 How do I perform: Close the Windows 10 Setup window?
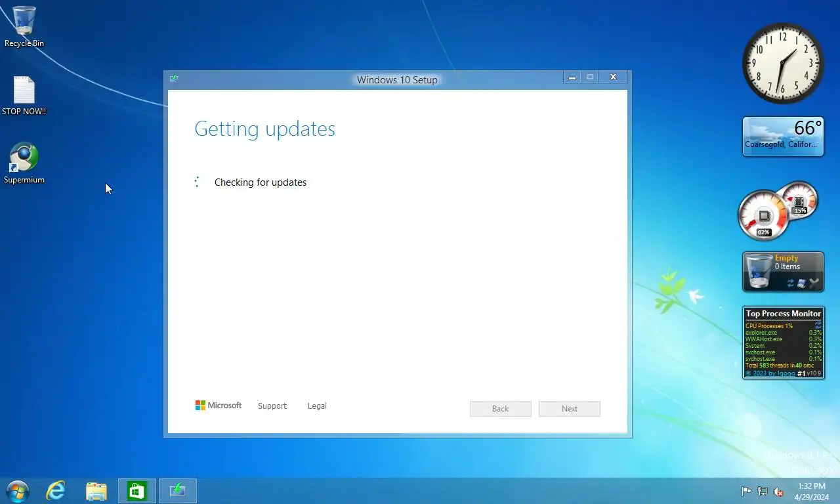pyautogui.click(x=614, y=77)
